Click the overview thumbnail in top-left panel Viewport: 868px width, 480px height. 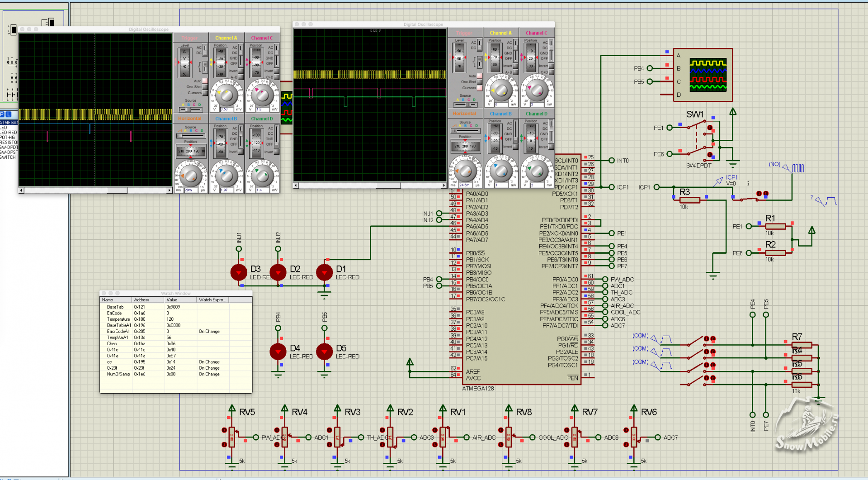(x=34, y=54)
